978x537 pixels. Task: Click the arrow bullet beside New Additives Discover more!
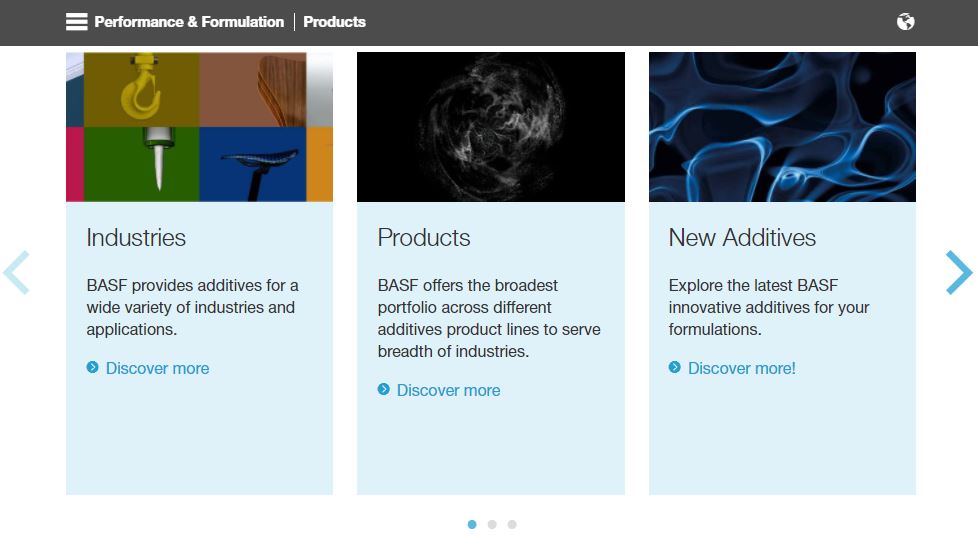click(675, 368)
